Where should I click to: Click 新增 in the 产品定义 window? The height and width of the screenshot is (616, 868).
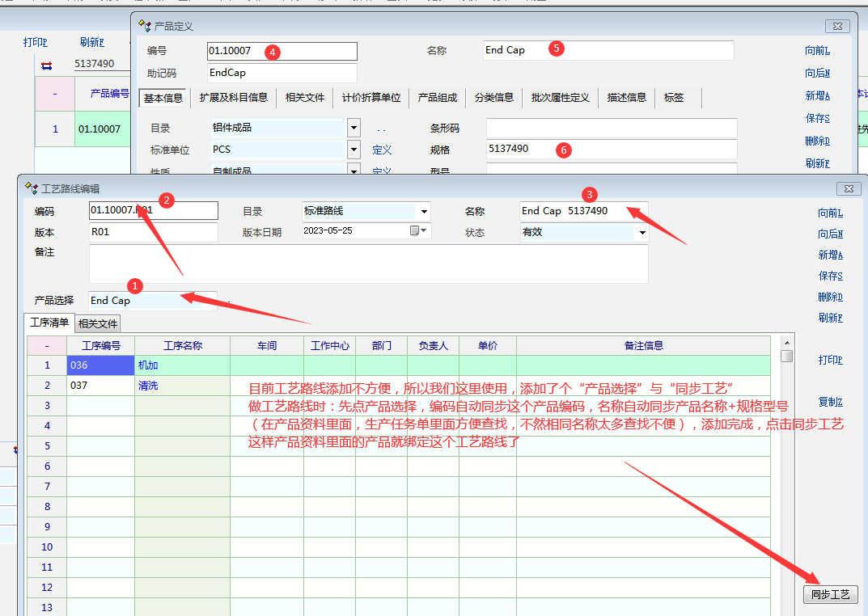coord(817,95)
